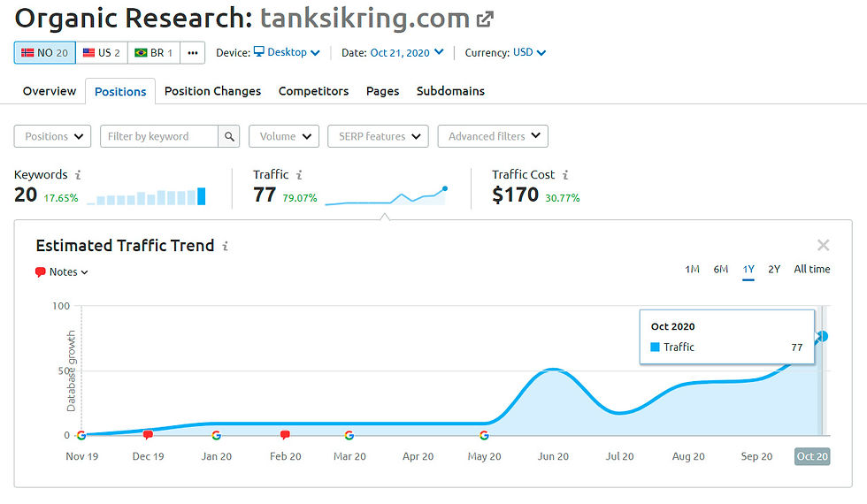Click info icon beside Estimated Traffic Trend
This screenshot has width=867, height=504.
click(x=226, y=246)
